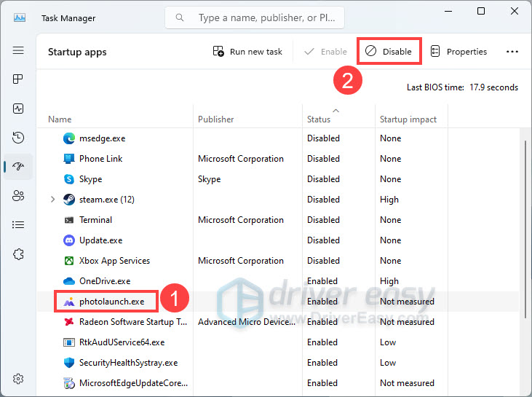Viewport: 532px width, 397px height.
Task: Open Properties for selected app
Action: (x=458, y=52)
